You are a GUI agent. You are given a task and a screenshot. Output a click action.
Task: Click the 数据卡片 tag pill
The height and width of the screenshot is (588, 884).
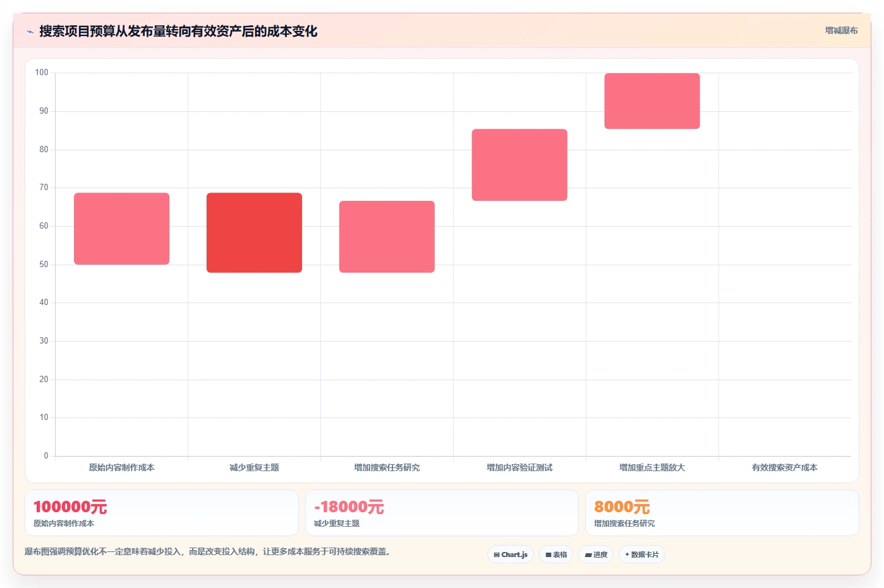[x=642, y=555]
